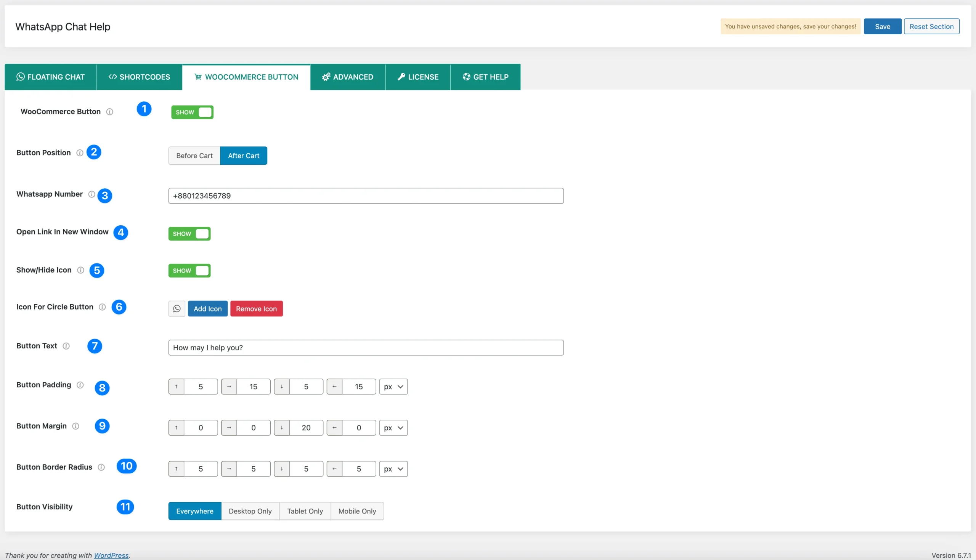
Task: Click the up arrow icon in Button Margin
Action: click(x=177, y=428)
